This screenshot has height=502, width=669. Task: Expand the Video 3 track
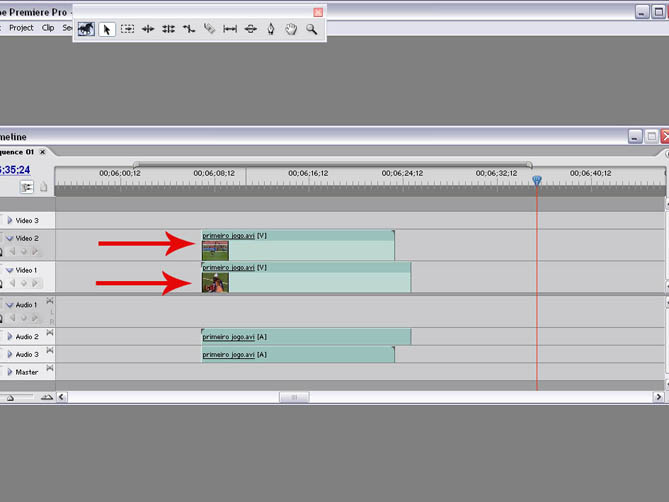pyautogui.click(x=10, y=220)
